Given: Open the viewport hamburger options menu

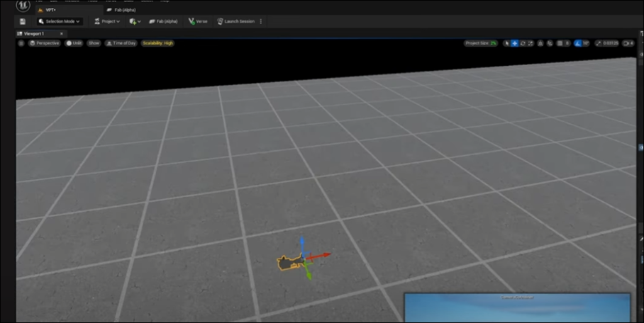Looking at the screenshot, I should 21,43.
